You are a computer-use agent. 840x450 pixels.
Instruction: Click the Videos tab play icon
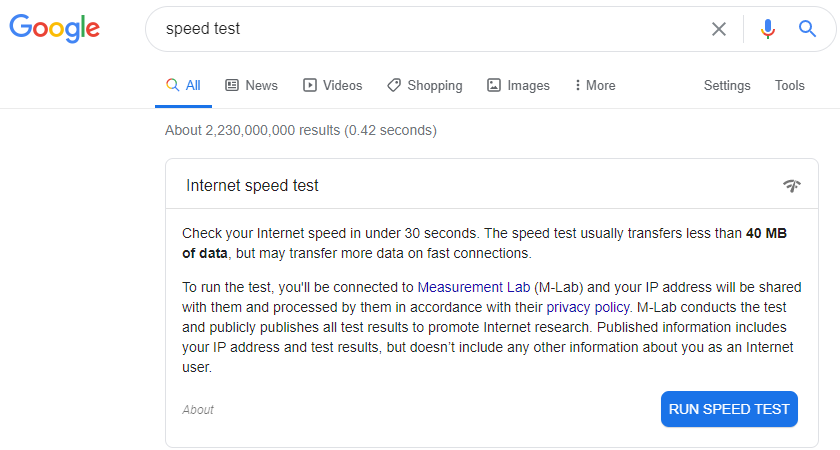[x=310, y=86]
